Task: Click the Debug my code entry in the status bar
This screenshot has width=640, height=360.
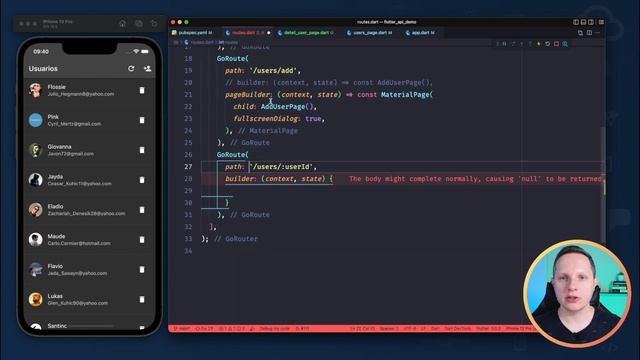Action: click(275, 329)
